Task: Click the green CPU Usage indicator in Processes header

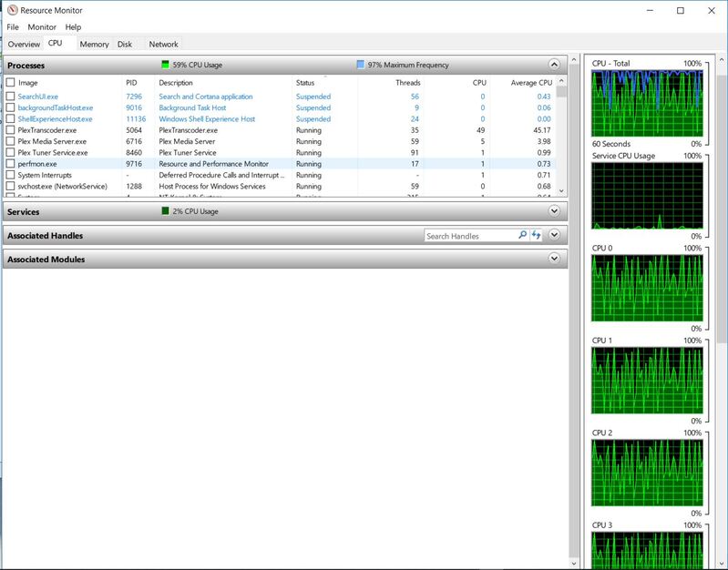Action: pyautogui.click(x=165, y=65)
